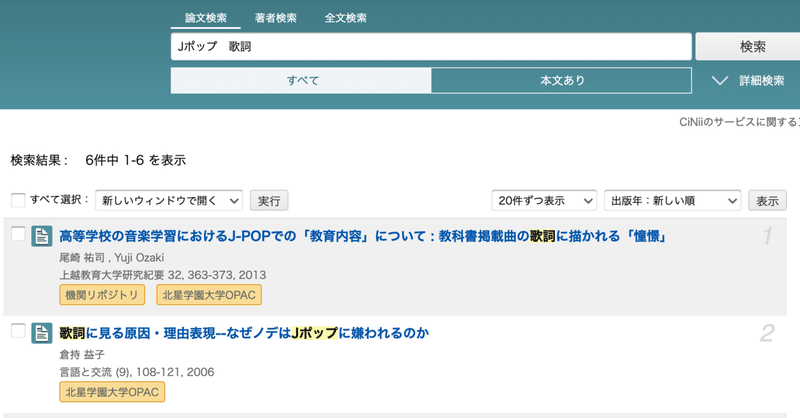The width and height of the screenshot is (800, 418).
Task: Expand the 詳細検索 advanced search chevron
Action: [720, 81]
